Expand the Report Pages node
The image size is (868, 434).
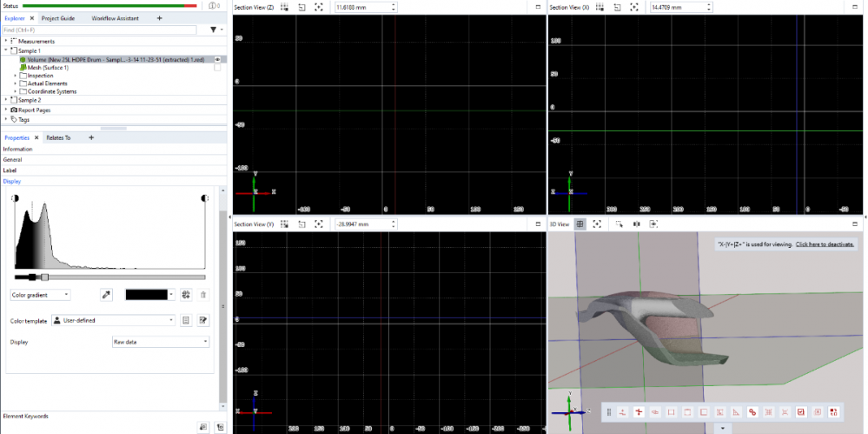click(x=5, y=110)
